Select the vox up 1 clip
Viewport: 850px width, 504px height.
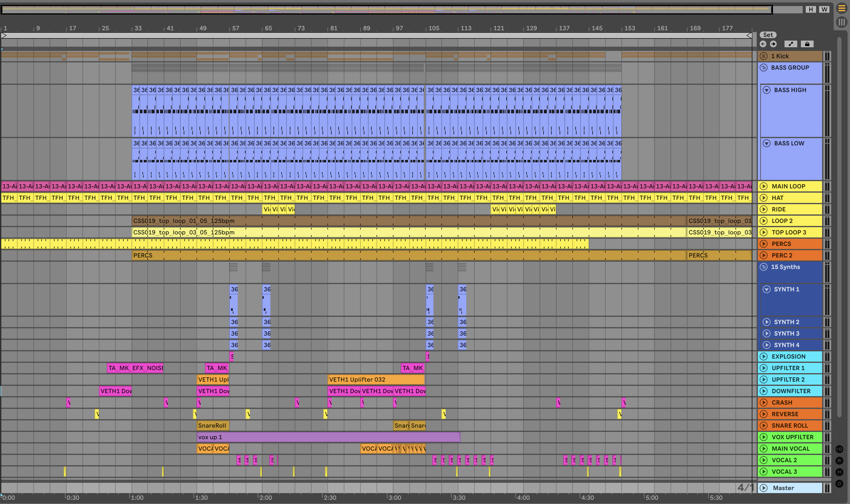(328, 437)
